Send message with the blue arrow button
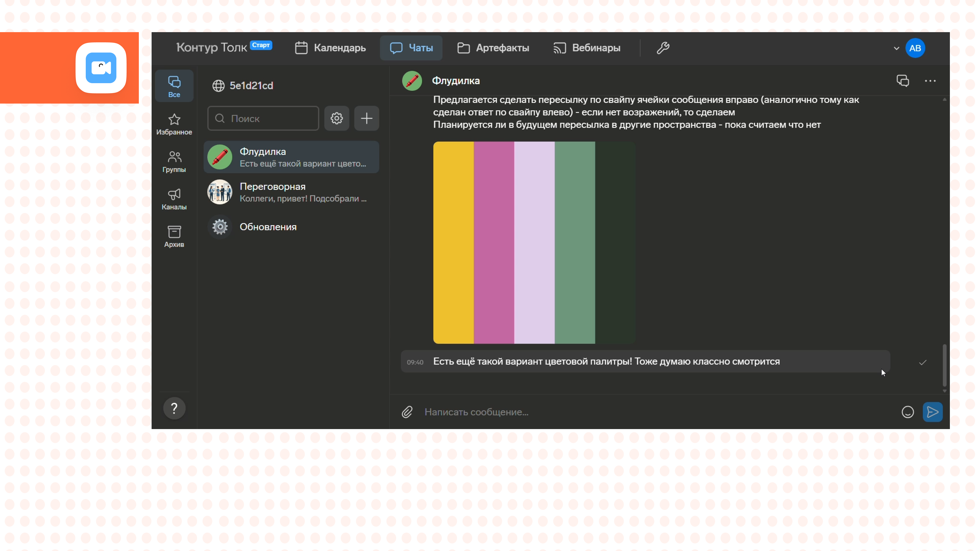The image size is (980, 551). click(x=933, y=412)
